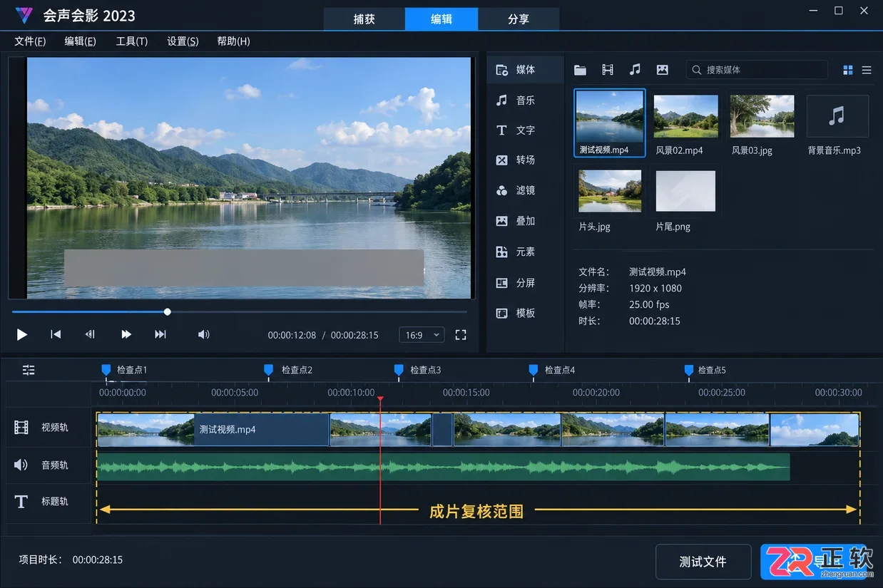Click the 会声会影 app logo icon
The height and width of the screenshot is (588, 883).
point(24,15)
